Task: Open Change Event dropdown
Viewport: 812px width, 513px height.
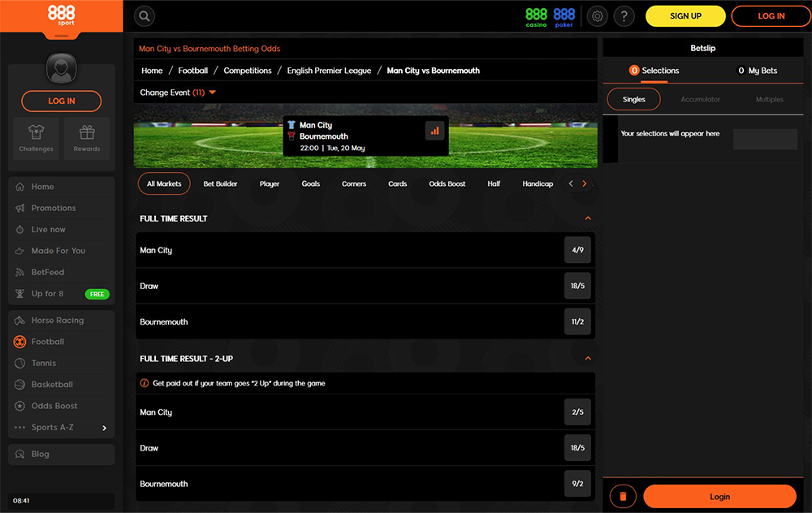Action: coord(178,93)
